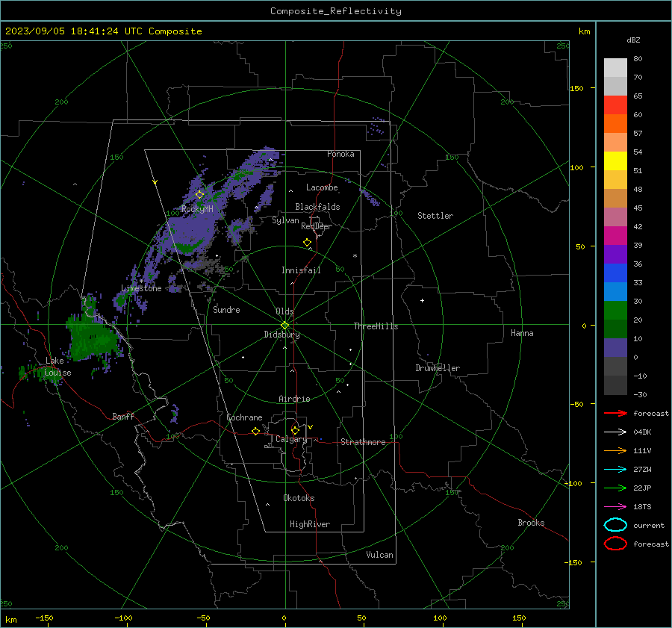
Task: Click the Lacombe town label
Action: pyautogui.click(x=322, y=187)
